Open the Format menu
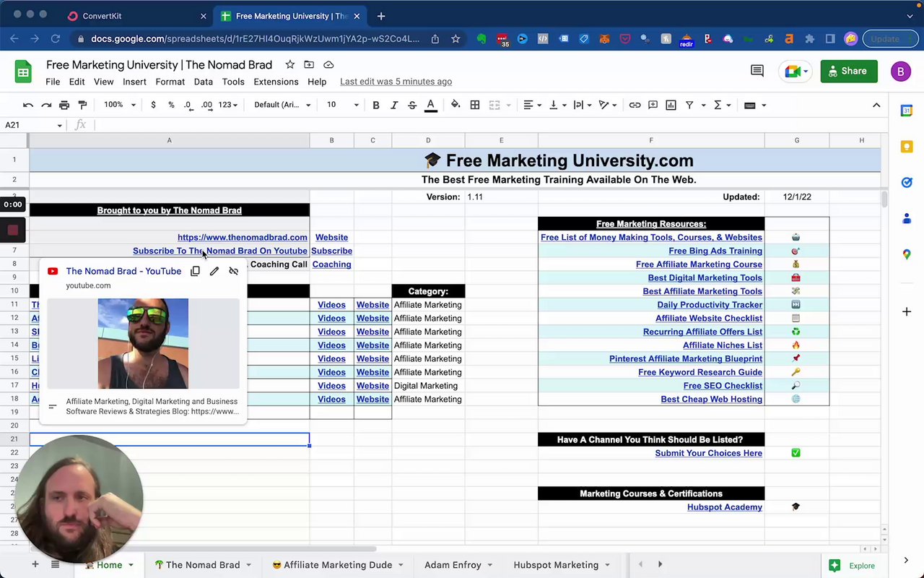 coord(170,82)
